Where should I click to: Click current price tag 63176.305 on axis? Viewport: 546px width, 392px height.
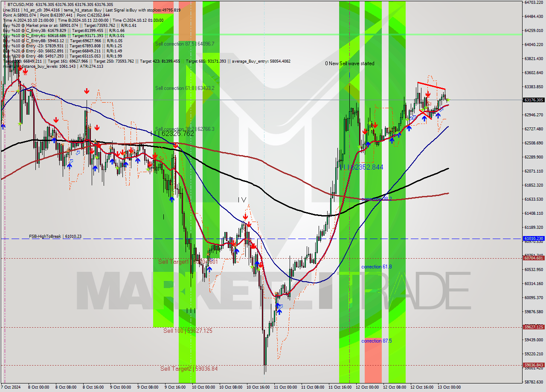pyautogui.click(x=533, y=100)
